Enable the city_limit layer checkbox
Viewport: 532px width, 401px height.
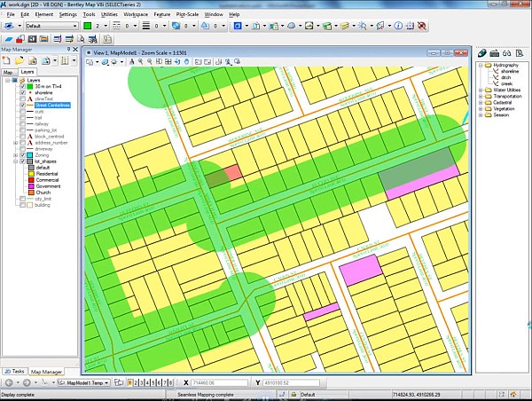22,199
